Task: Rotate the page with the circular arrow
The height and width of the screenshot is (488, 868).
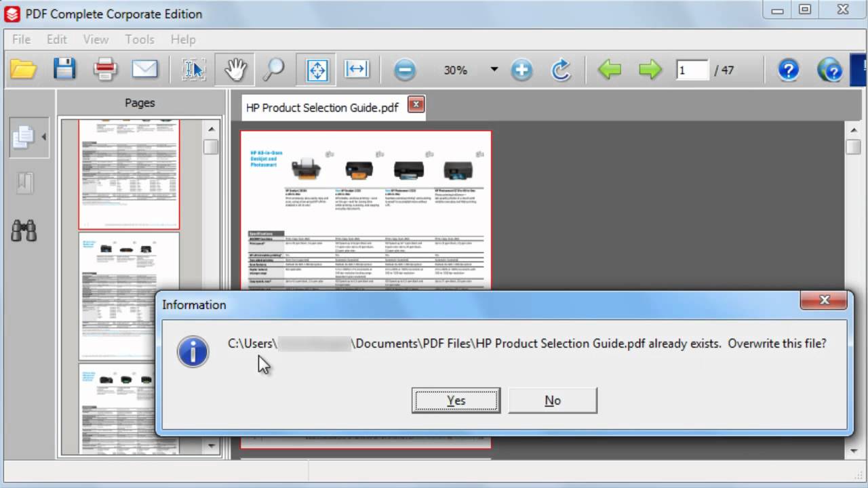Action: tap(561, 70)
